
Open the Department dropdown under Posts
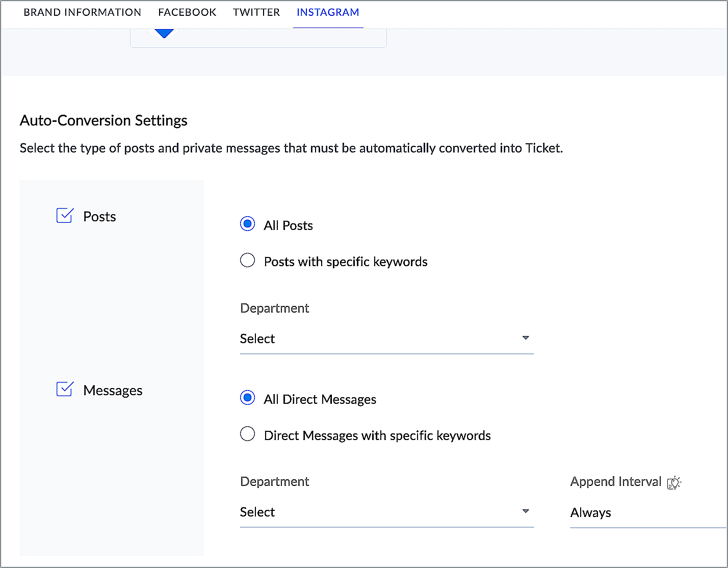[x=386, y=339]
